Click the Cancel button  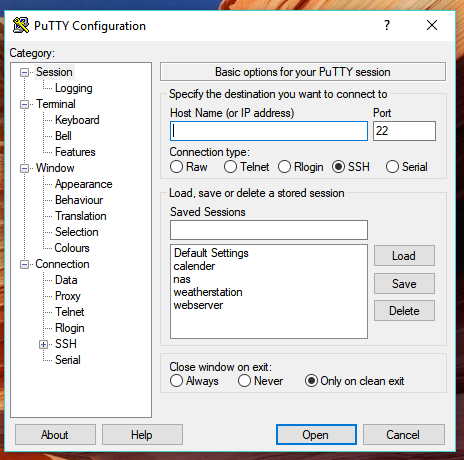404,435
